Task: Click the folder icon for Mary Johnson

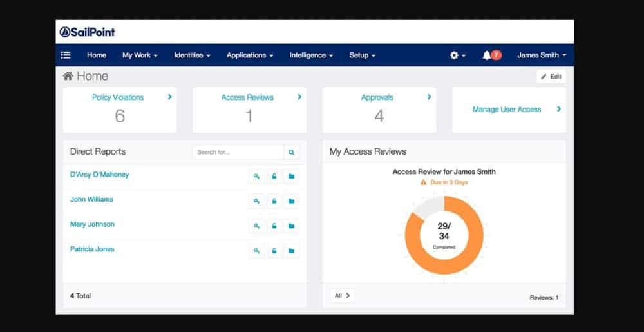Action: 291,226
